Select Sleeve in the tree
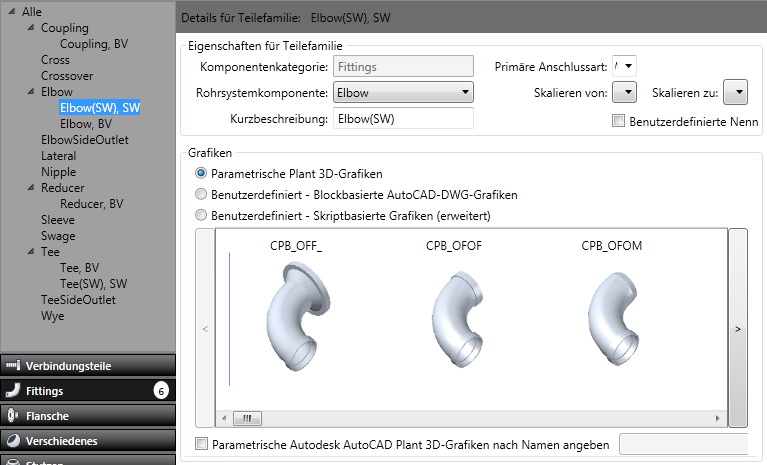 tap(58, 220)
